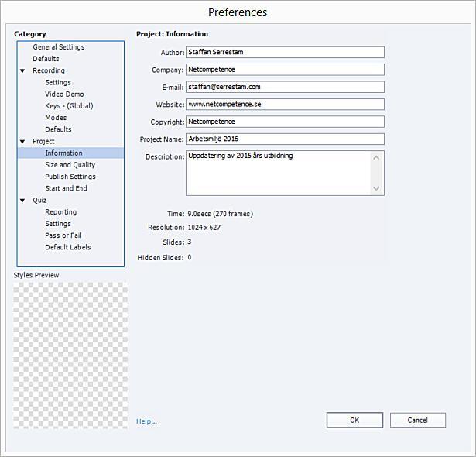This screenshot has width=476, height=457.
Task: Open Pass or Fail preferences
Action: [63, 235]
